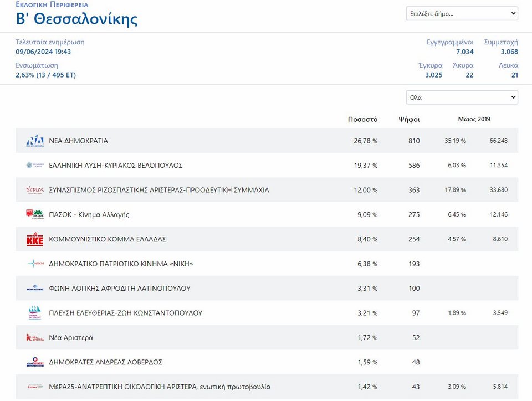Click the update timestamp 09/06/2024 19:43

coord(43,52)
